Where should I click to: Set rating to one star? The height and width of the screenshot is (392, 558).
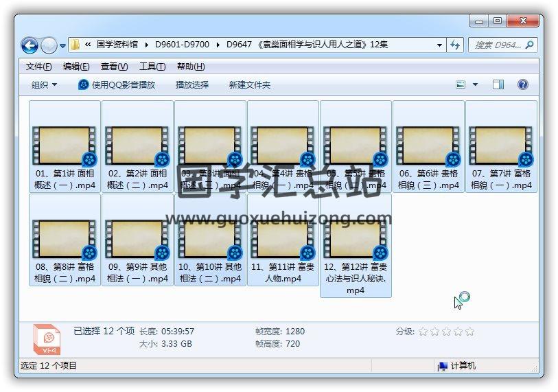coord(423,332)
